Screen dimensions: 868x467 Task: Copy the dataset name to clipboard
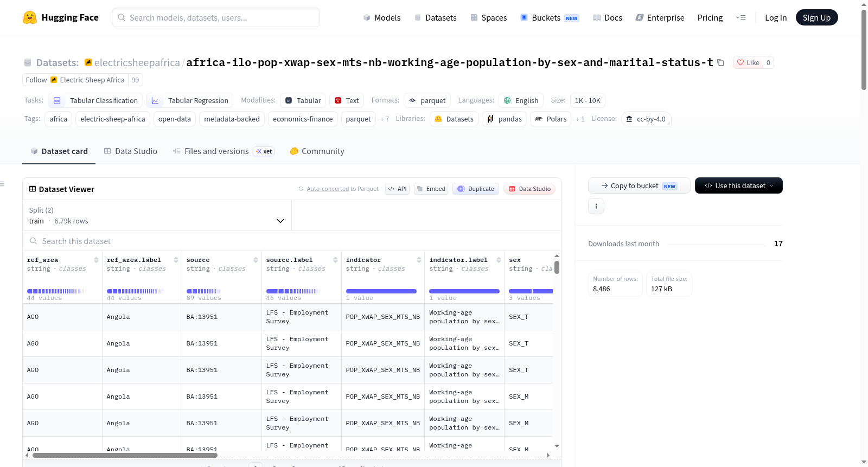[x=720, y=62]
